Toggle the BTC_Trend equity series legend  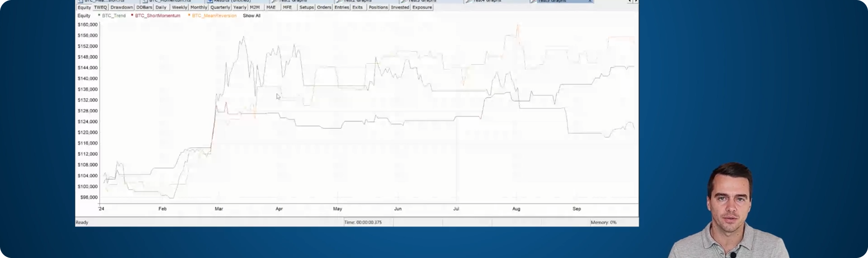coord(114,16)
